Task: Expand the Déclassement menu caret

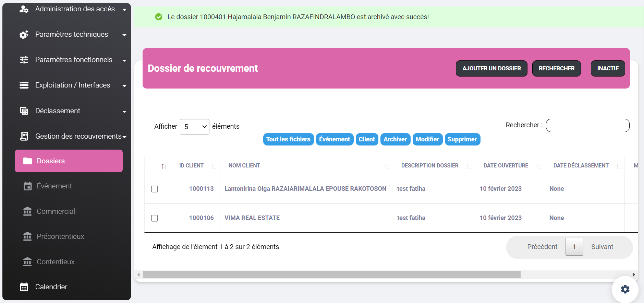Action: point(124,112)
